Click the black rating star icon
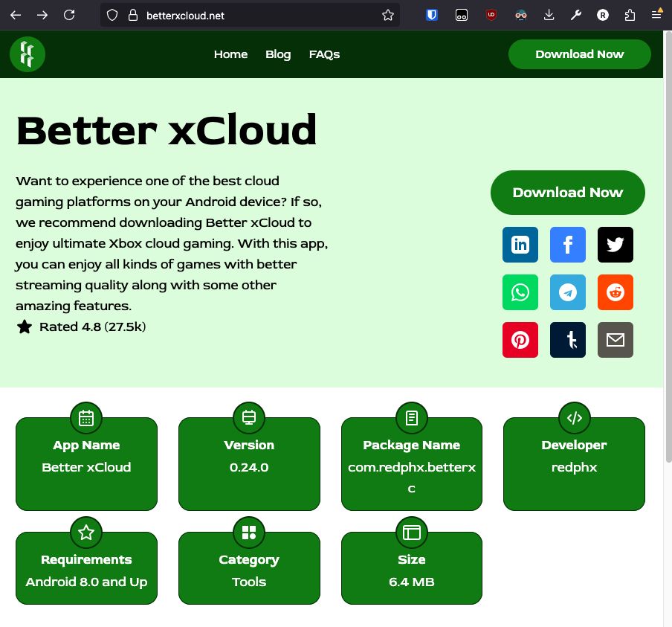Viewport: 672px width, 627px height. [x=25, y=327]
